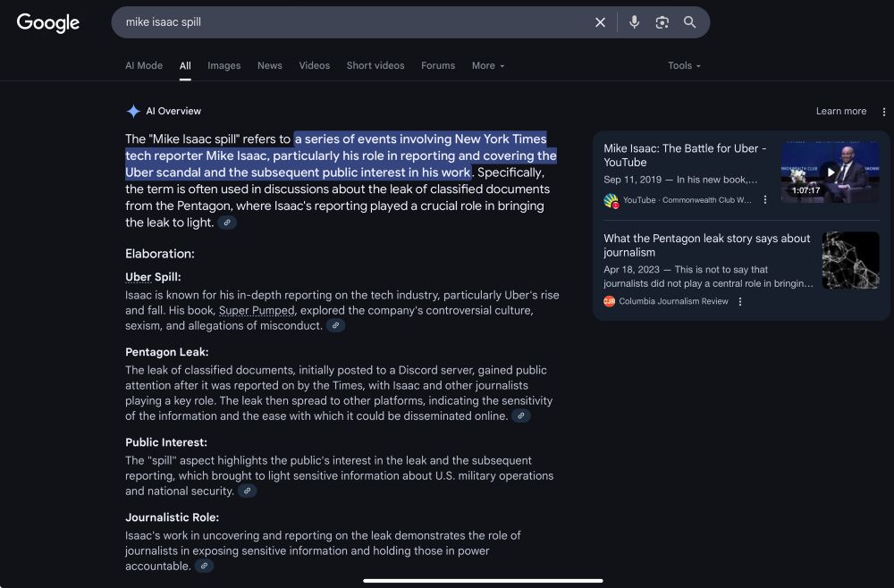
Task: Open source link after 'allegations of misconduct.'
Action: click(336, 326)
